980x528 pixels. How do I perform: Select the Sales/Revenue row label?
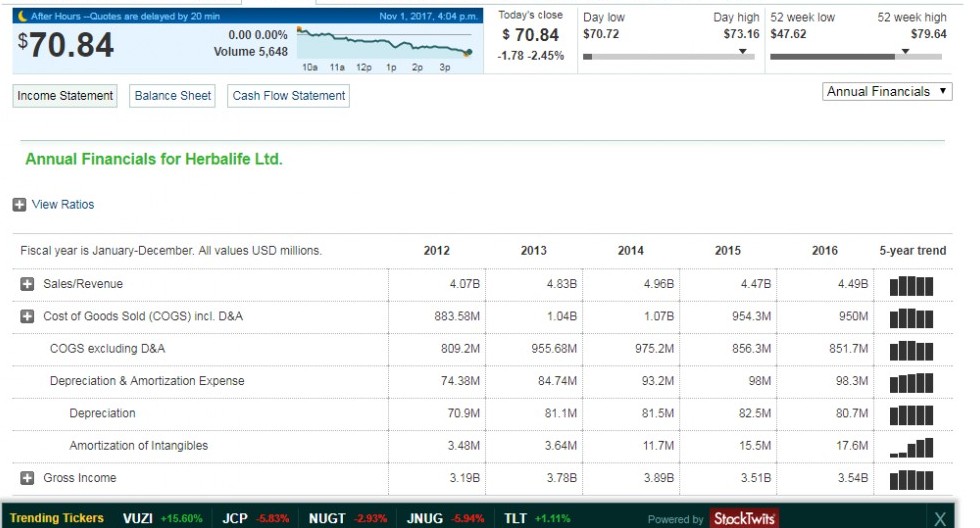[x=83, y=284]
